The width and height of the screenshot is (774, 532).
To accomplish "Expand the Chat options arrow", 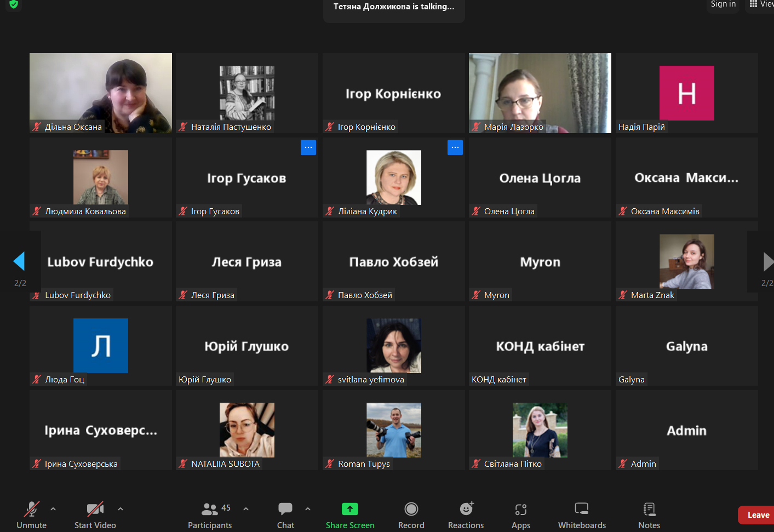I will point(308,509).
